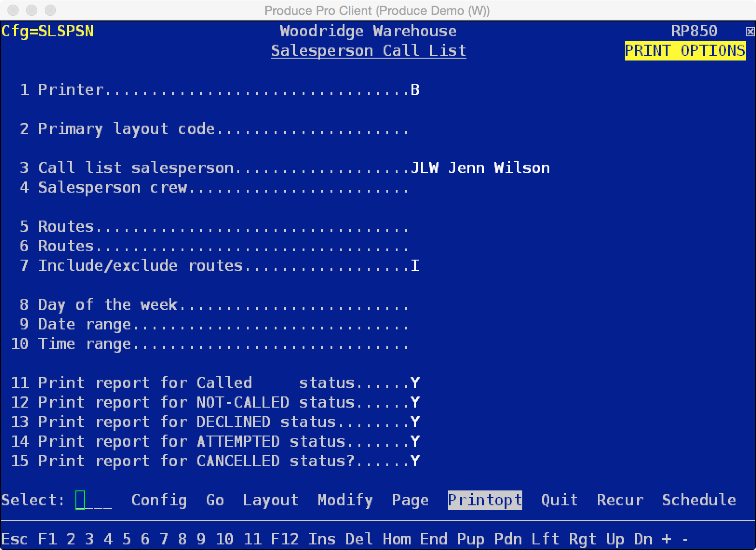The height and width of the screenshot is (550, 756).
Task: Click the Date range line
Action: tap(214, 324)
